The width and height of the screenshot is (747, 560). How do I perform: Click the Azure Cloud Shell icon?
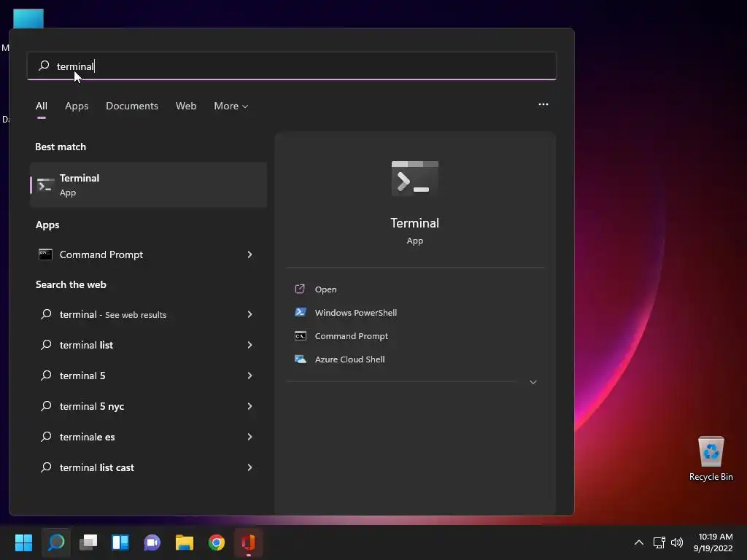(300, 359)
